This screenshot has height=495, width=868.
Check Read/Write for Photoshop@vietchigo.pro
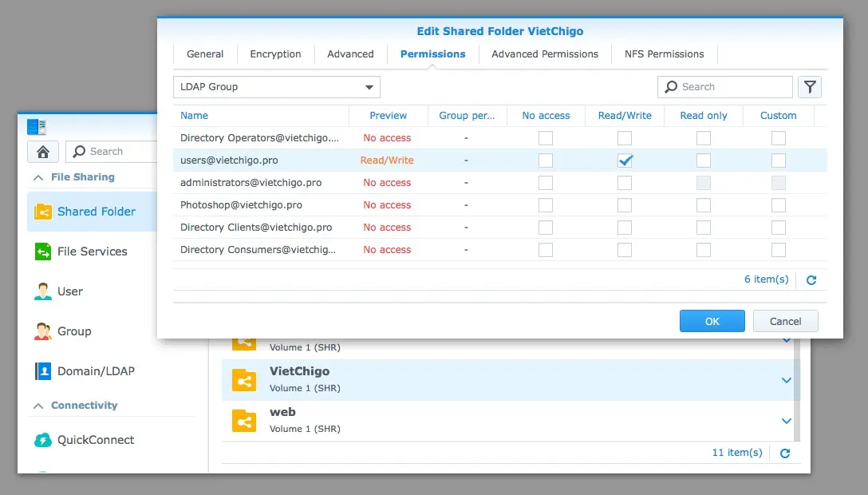pyautogui.click(x=625, y=205)
